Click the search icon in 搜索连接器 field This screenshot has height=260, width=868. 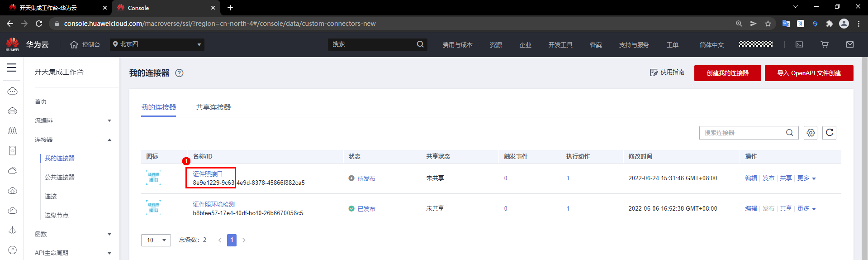(x=789, y=133)
